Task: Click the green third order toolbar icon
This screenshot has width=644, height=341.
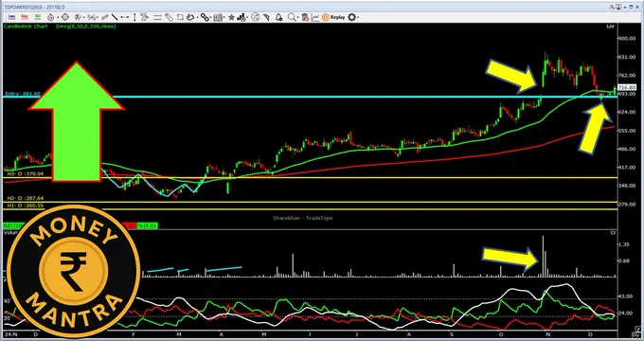Action: (x=38, y=17)
